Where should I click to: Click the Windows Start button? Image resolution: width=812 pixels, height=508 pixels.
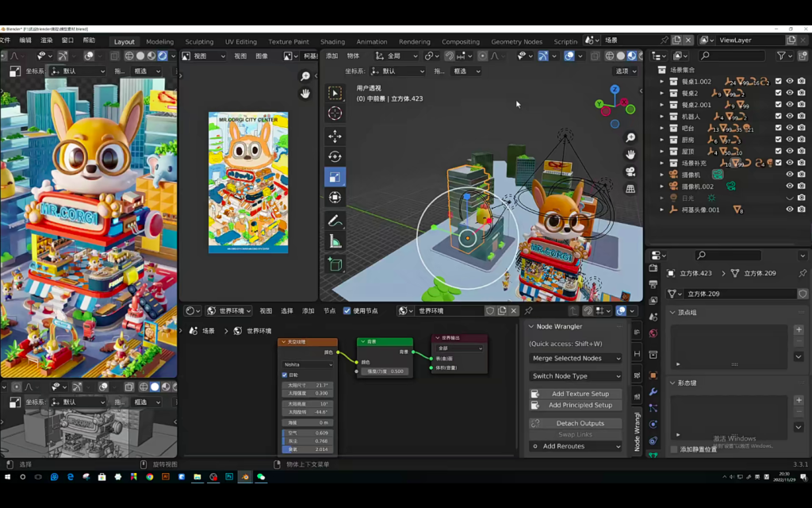pos(7,477)
